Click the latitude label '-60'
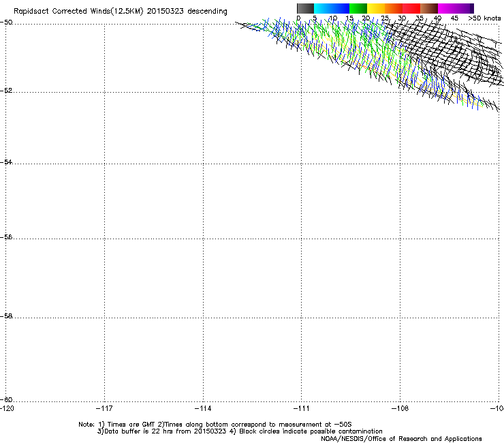 (x=6, y=399)
